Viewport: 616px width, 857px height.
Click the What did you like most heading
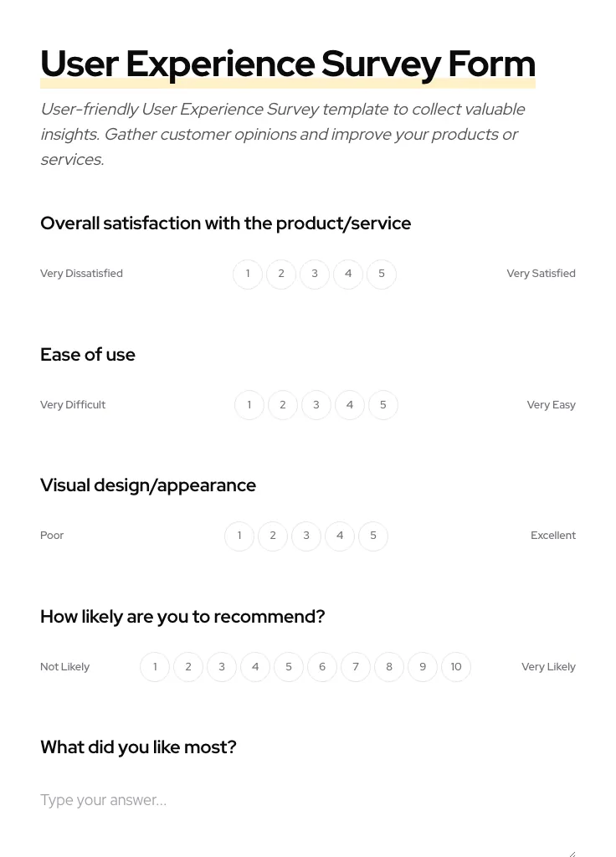[x=138, y=747]
